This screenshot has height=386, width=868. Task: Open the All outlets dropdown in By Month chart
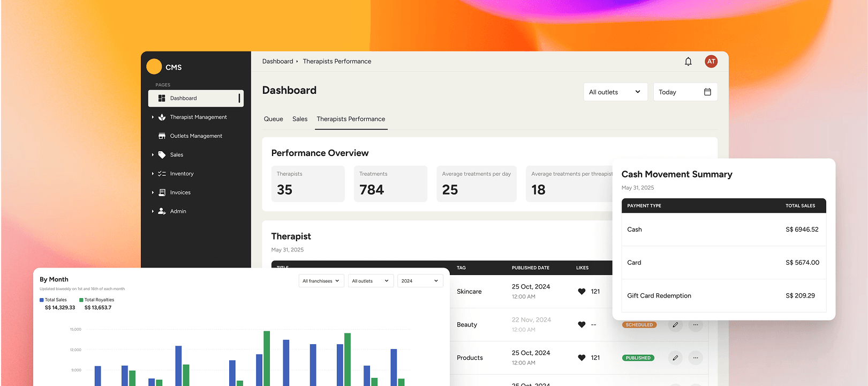[371, 281]
